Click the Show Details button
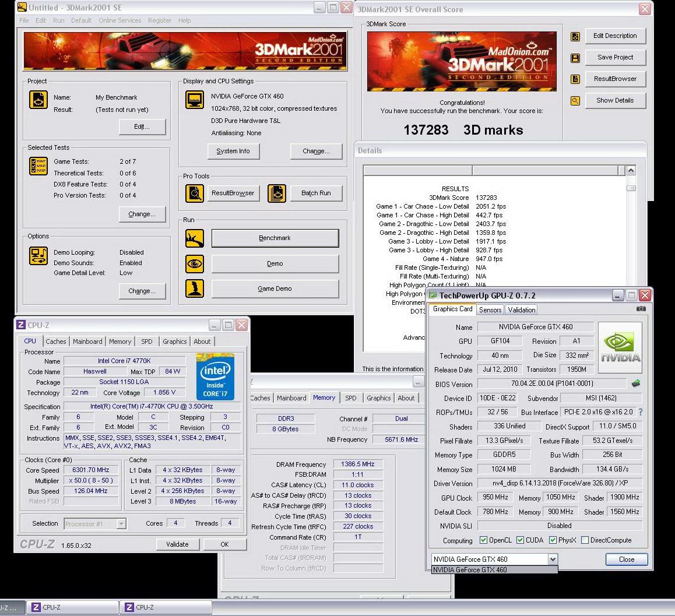 pyautogui.click(x=615, y=100)
